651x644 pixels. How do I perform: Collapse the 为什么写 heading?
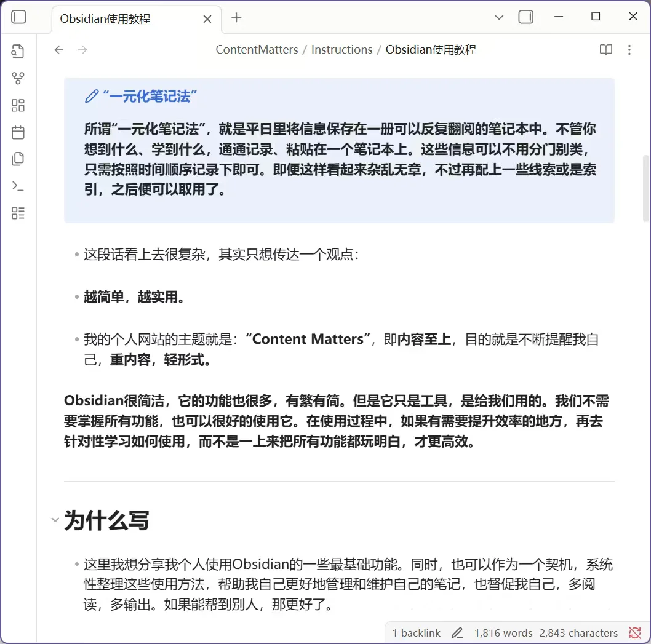pos(55,520)
